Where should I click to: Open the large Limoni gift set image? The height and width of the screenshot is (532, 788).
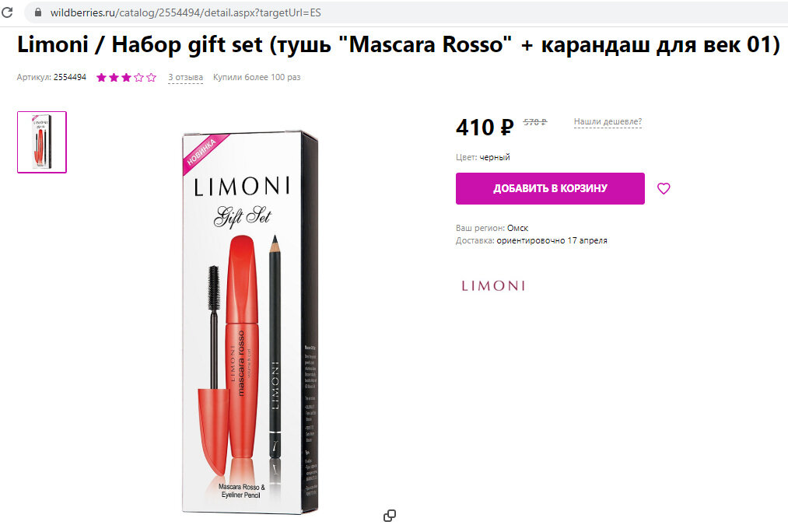250,322
